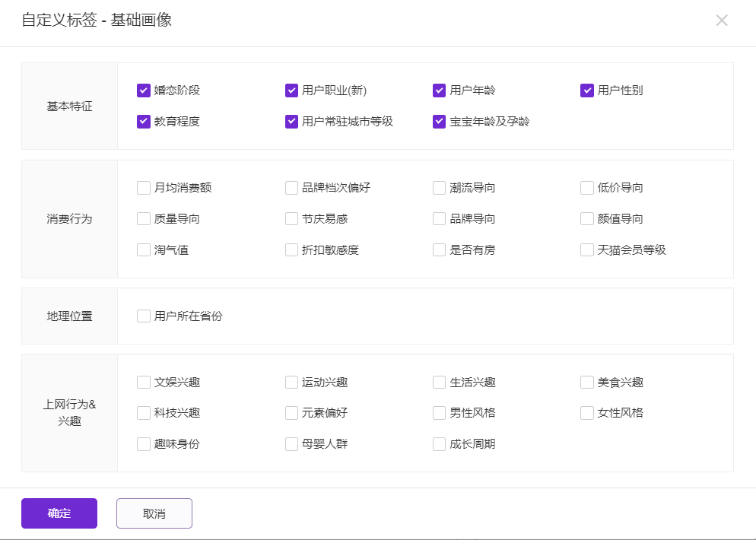Select the 节庆易感 checkbox
The height and width of the screenshot is (540, 756).
[x=291, y=219]
